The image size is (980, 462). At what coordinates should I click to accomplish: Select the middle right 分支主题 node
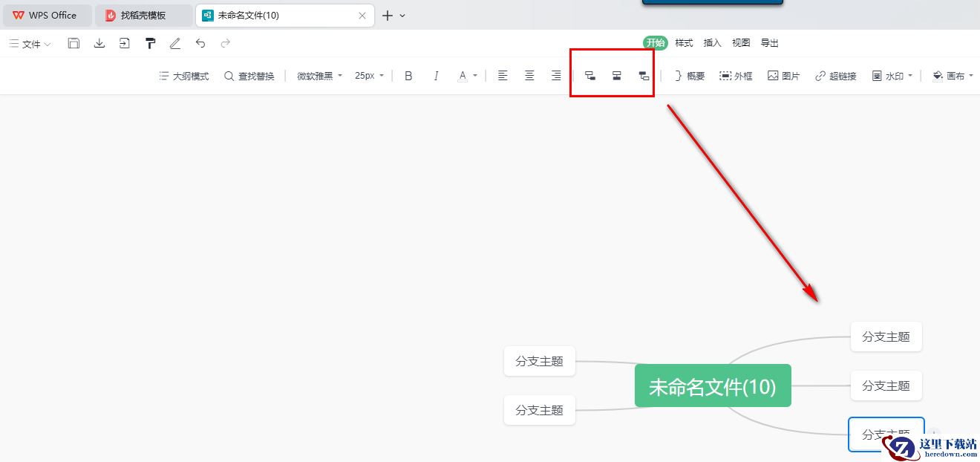tap(886, 385)
